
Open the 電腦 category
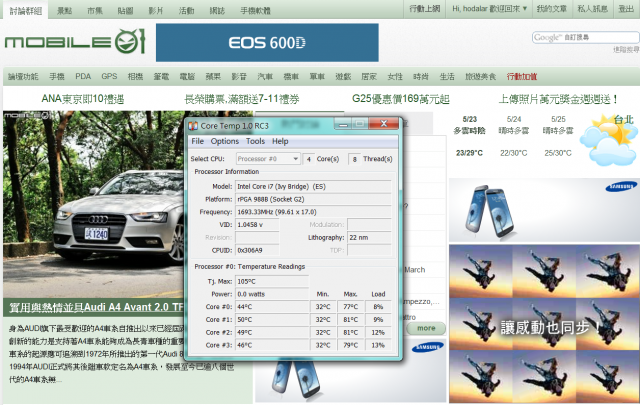pyautogui.click(x=187, y=76)
